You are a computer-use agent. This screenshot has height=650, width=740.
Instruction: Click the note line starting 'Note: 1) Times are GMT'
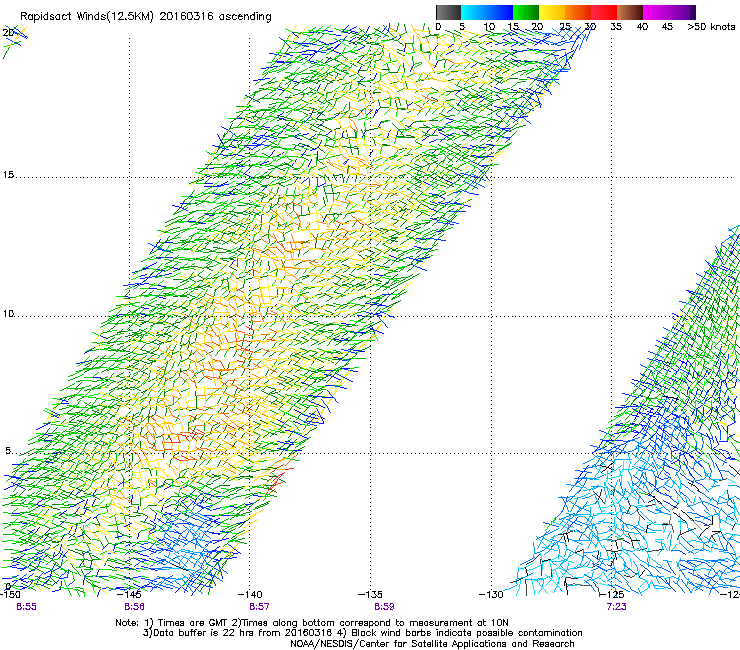(x=312, y=623)
